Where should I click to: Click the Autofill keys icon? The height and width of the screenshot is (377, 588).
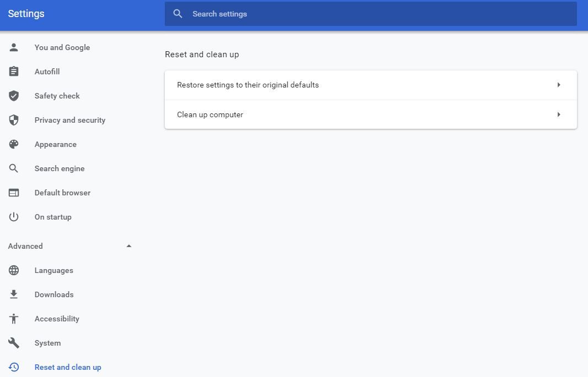[x=14, y=72]
